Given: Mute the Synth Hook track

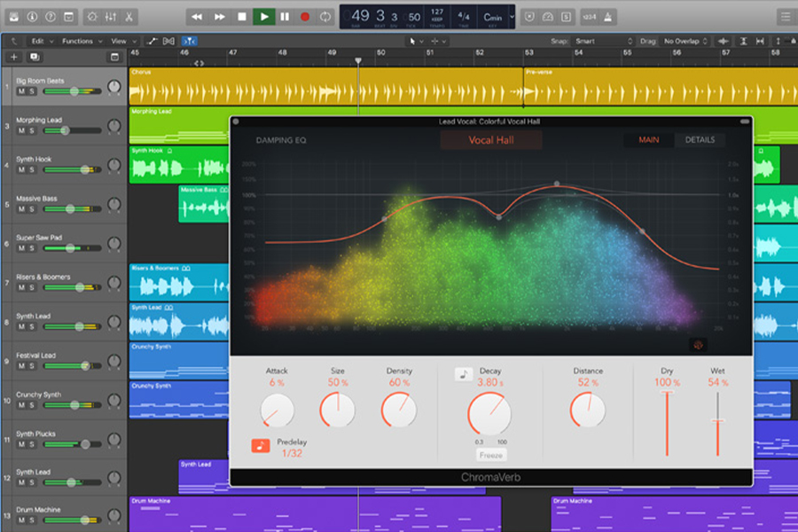Looking at the screenshot, I should [x=21, y=169].
